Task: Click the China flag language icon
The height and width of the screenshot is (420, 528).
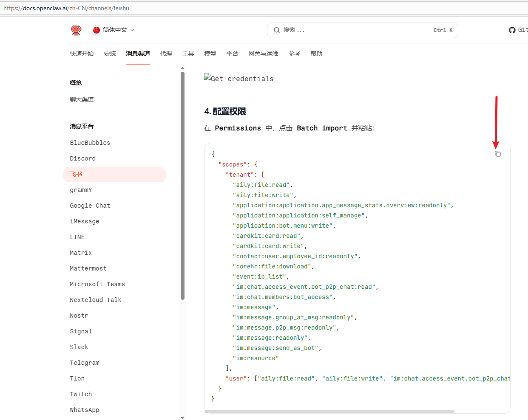Action: click(x=97, y=30)
